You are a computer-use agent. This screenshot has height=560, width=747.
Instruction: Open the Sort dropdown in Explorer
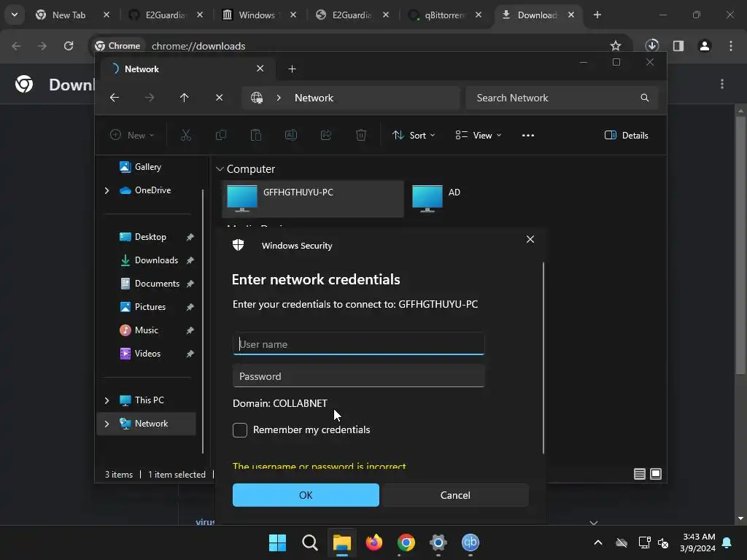click(414, 135)
